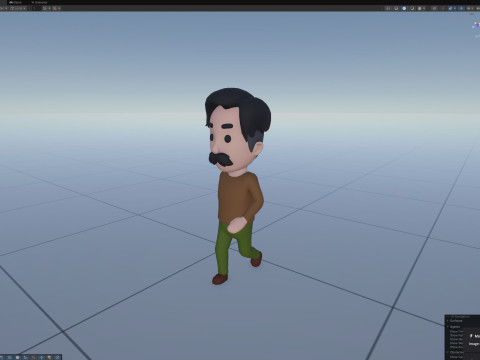The image size is (480, 360).
Task: Click the mustached character model in scene
Action: point(237,185)
